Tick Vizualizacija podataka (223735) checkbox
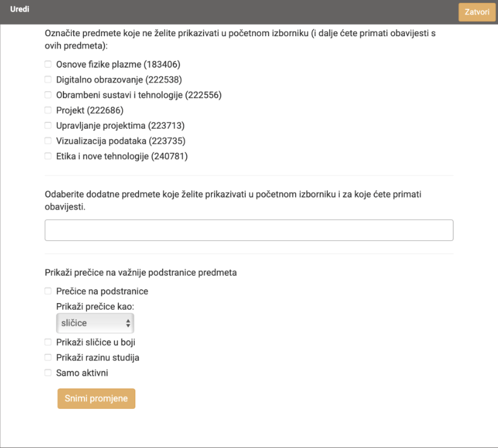 pyautogui.click(x=48, y=141)
